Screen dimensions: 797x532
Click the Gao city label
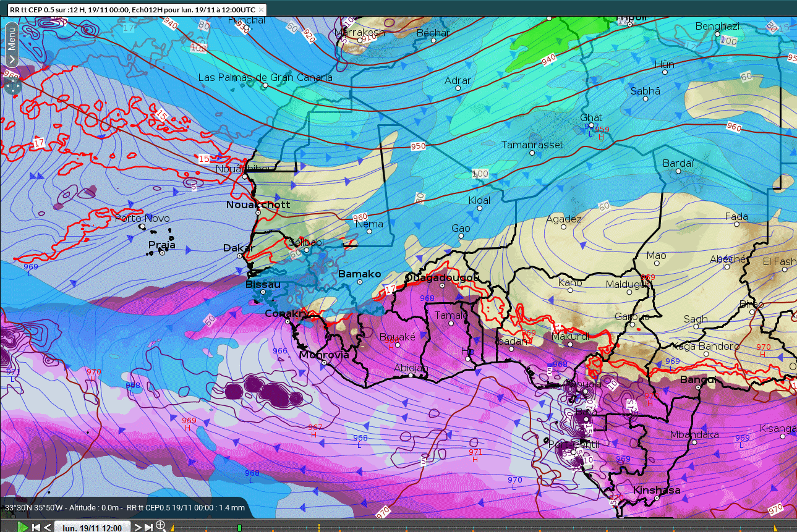(461, 228)
